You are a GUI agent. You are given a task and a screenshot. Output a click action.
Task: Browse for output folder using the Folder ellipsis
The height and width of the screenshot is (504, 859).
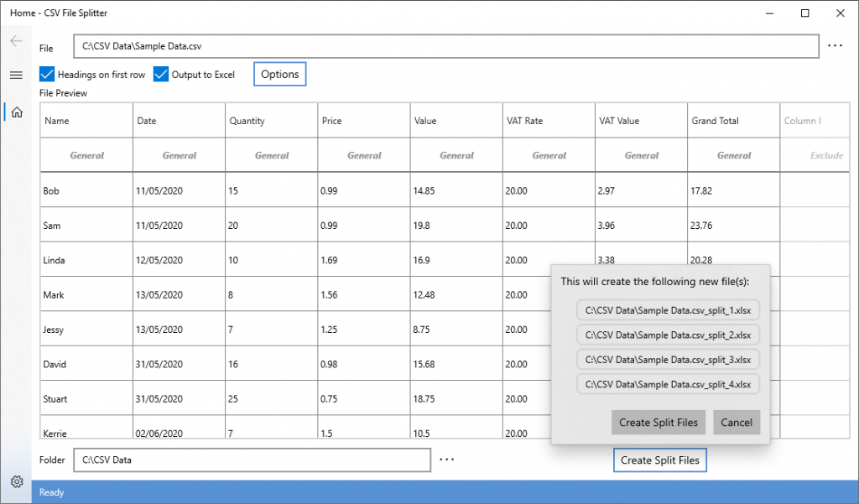click(446, 460)
